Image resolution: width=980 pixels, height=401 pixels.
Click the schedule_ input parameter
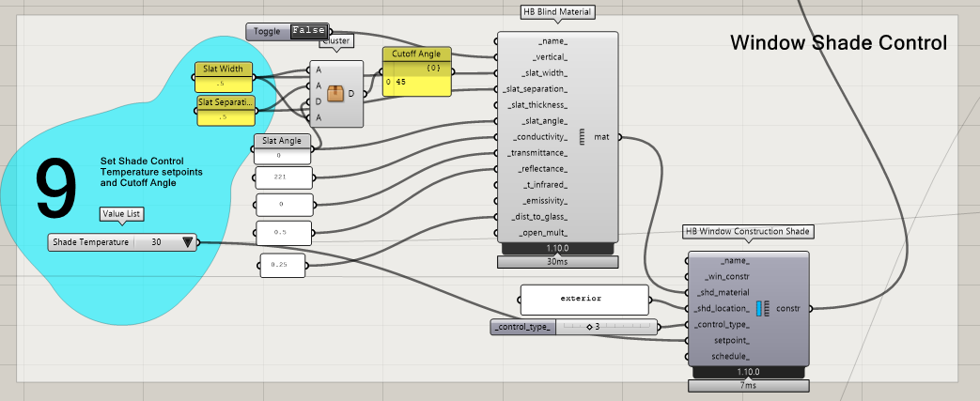pyautogui.click(x=731, y=357)
